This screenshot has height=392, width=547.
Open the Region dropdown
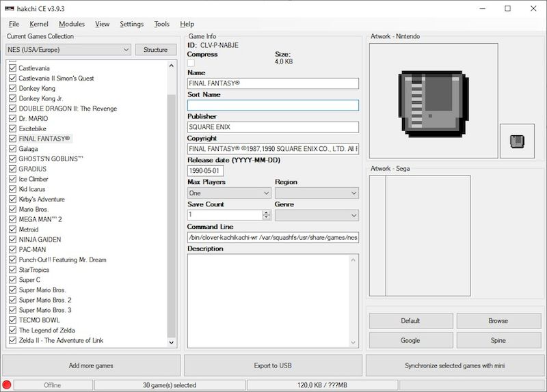tap(317, 193)
